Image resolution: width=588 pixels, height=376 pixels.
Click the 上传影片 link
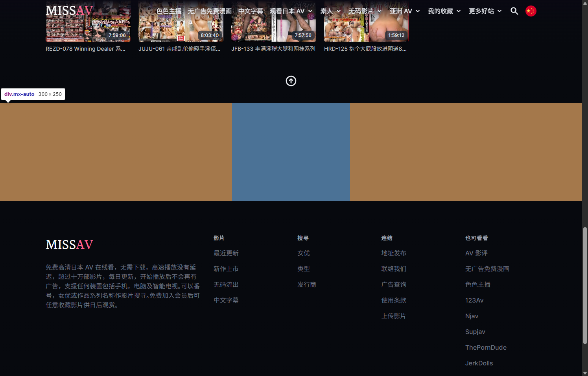[393, 316]
